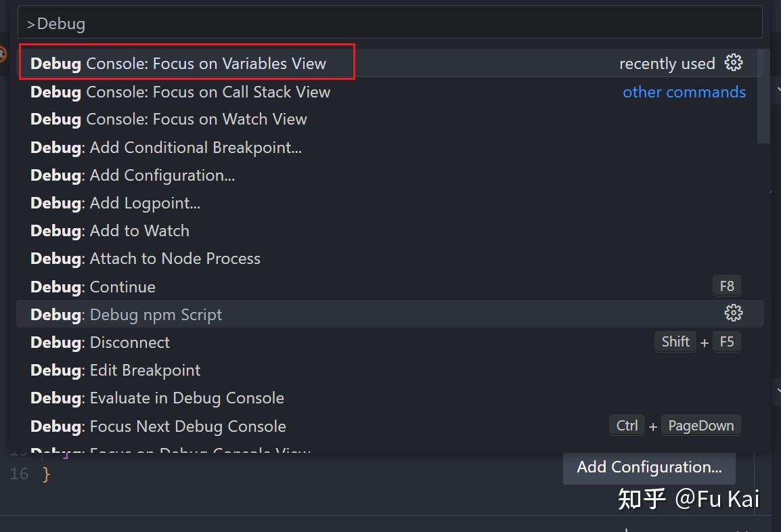Select Debug: Add to Watch
The image size is (781, 532).
(110, 230)
